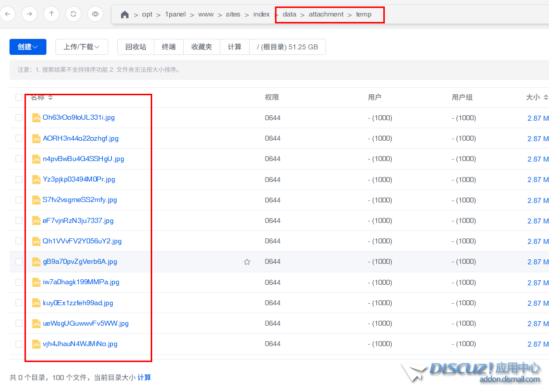This screenshot has width=549, height=392.
Task: Click JPG icon of eF7vjnRzN3ju7337.jpg
Action: click(x=36, y=220)
